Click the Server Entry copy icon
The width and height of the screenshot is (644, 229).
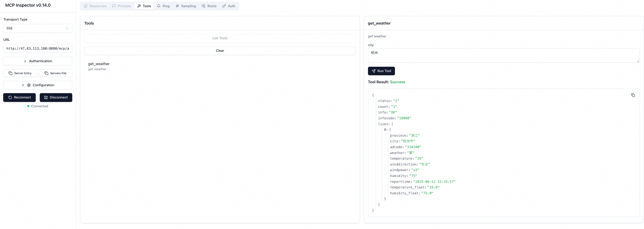(10, 73)
